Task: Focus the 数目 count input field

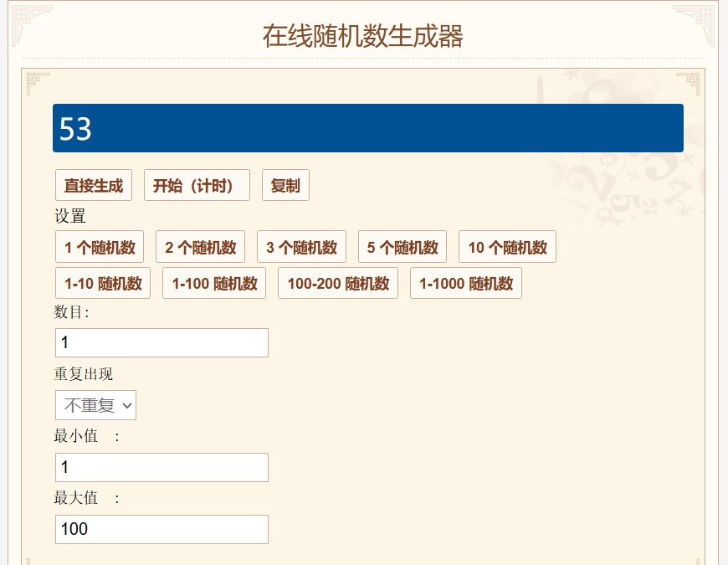Action: (x=161, y=342)
